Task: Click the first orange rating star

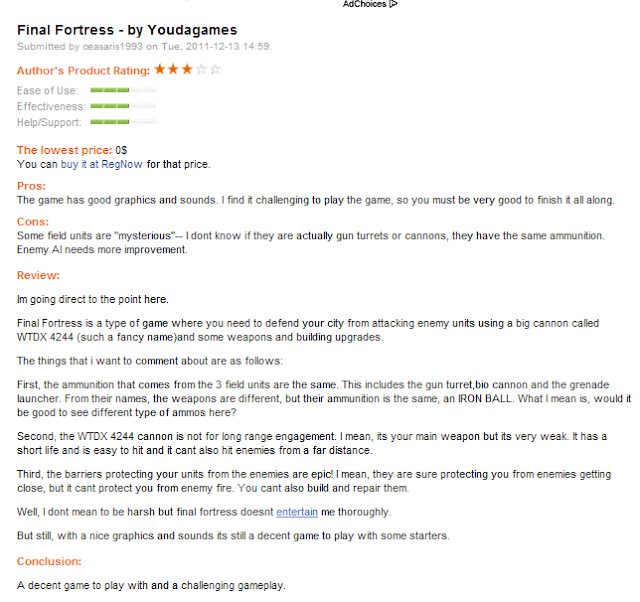Action: 160,69
